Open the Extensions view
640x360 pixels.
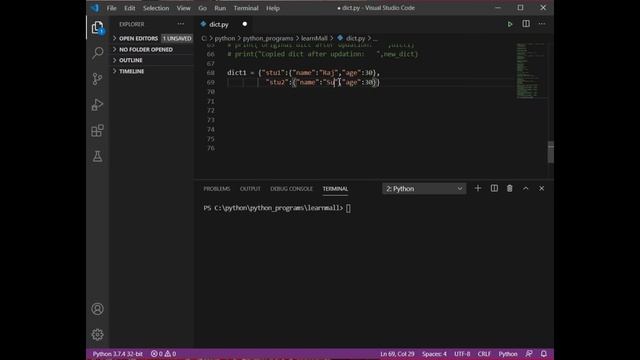tap(98, 131)
